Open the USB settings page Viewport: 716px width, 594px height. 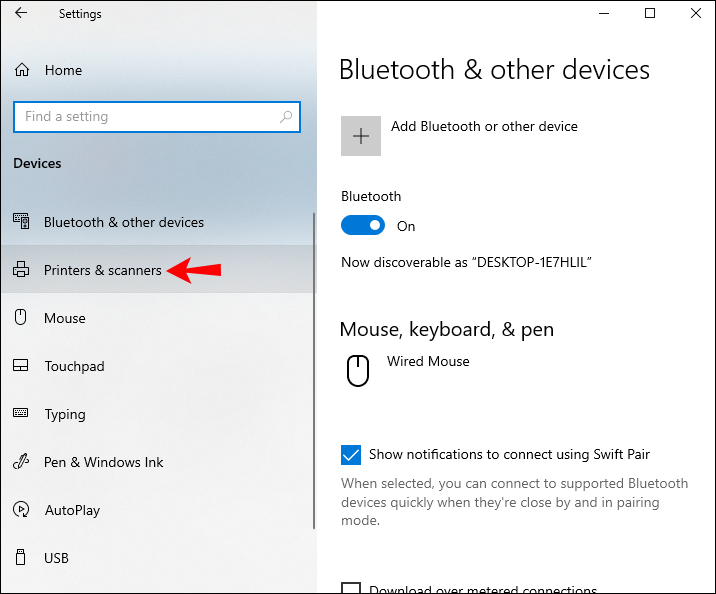57,558
